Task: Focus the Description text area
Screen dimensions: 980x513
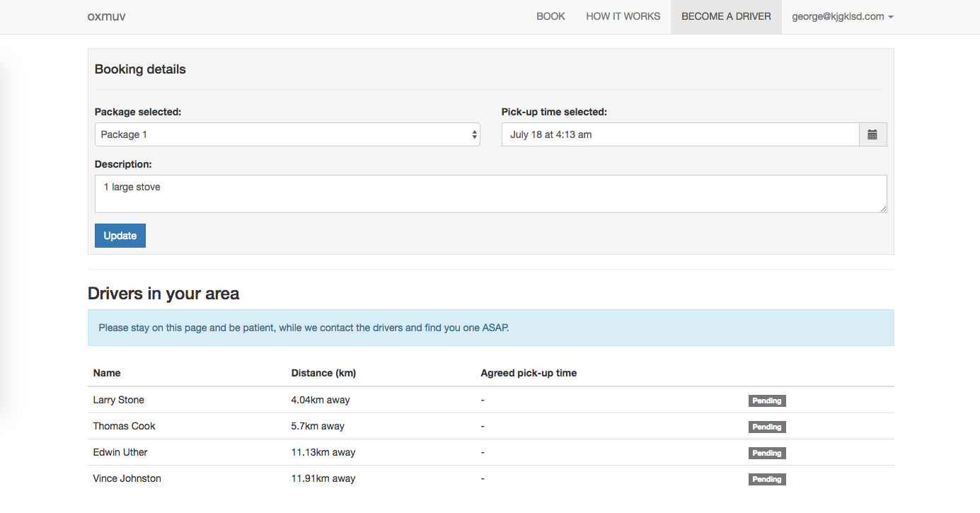Action: click(x=490, y=193)
